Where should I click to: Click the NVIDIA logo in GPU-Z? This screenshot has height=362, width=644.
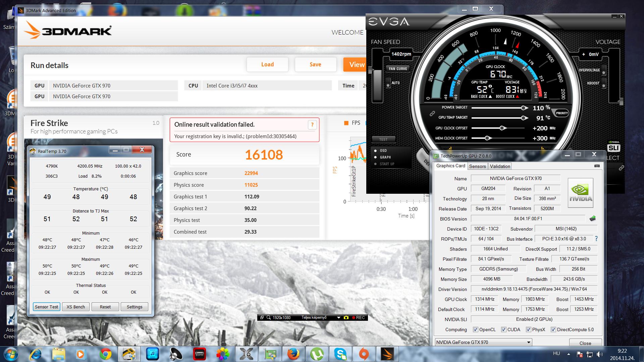click(x=581, y=193)
